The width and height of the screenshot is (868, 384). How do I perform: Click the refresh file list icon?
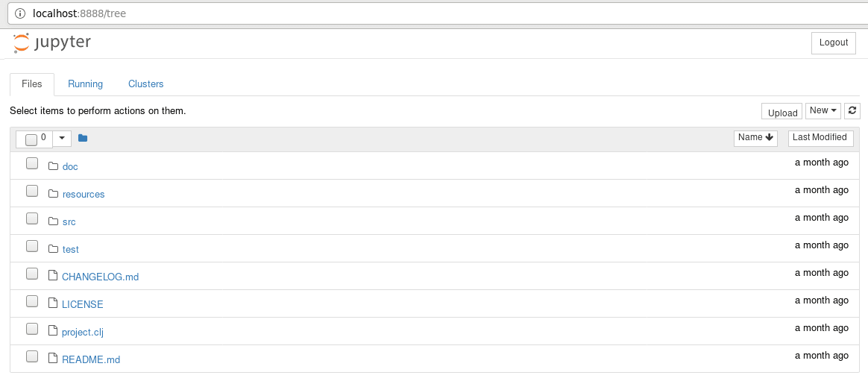[854, 111]
